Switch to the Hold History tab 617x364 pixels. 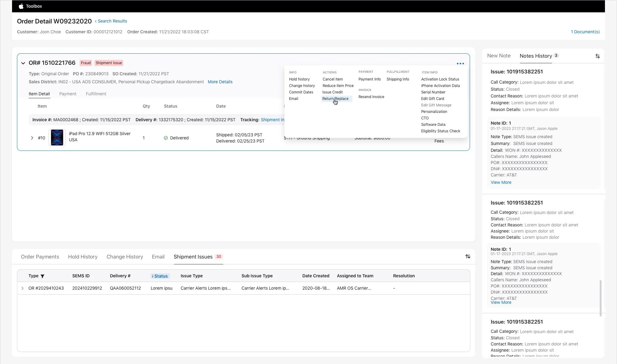[82, 257]
